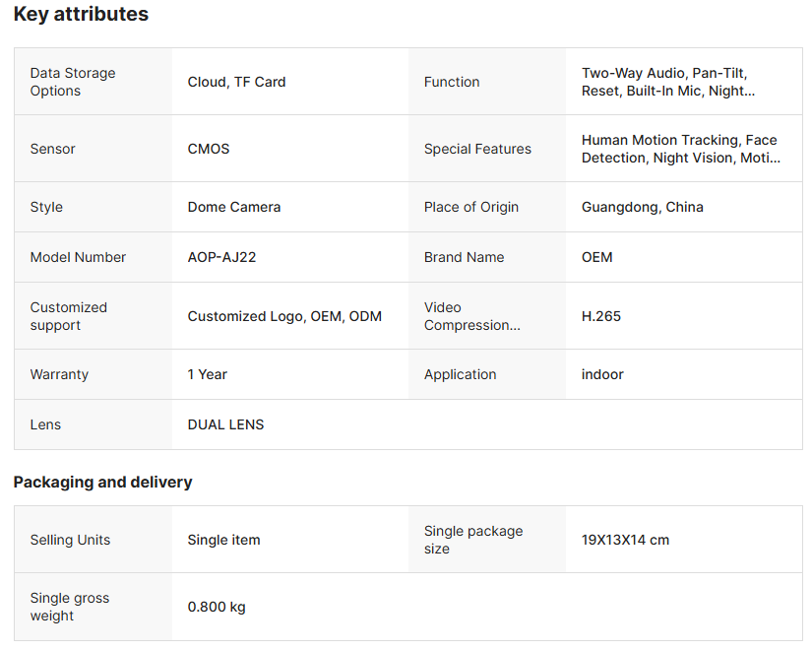
Task: Click Customized Logo, OEM, ODM text
Action: pyautogui.click(x=284, y=316)
